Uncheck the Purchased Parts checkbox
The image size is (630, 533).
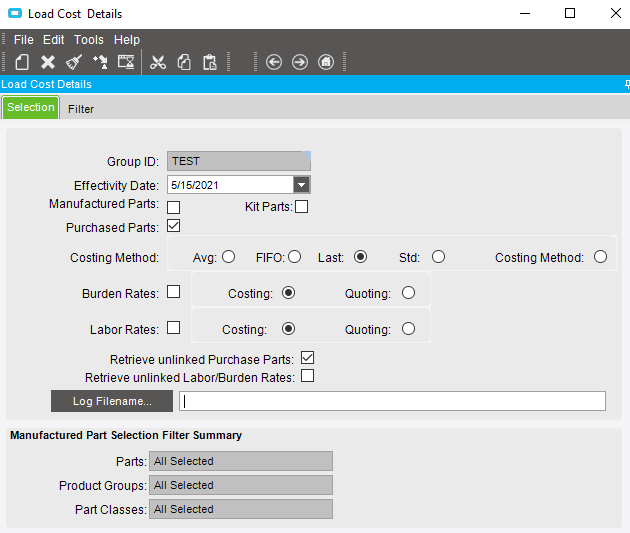pos(173,227)
